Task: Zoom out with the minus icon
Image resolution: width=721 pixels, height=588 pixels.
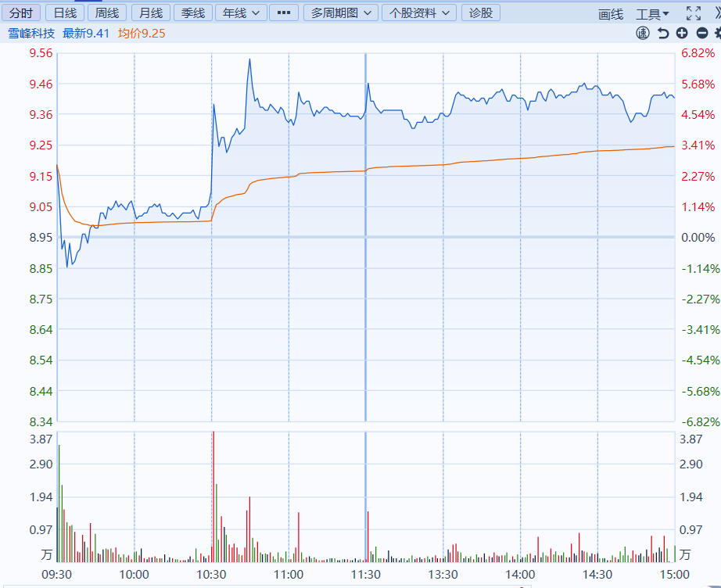Action: [x=701, y=33]
